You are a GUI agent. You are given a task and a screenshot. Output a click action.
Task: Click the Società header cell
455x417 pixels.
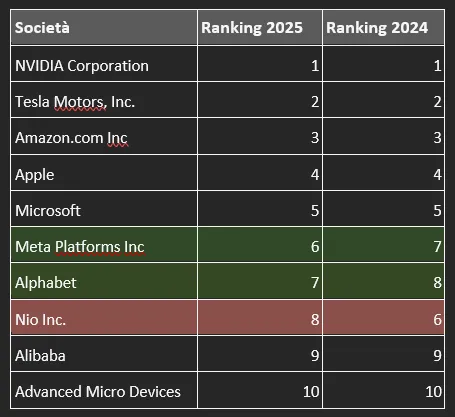coord(104,27)
